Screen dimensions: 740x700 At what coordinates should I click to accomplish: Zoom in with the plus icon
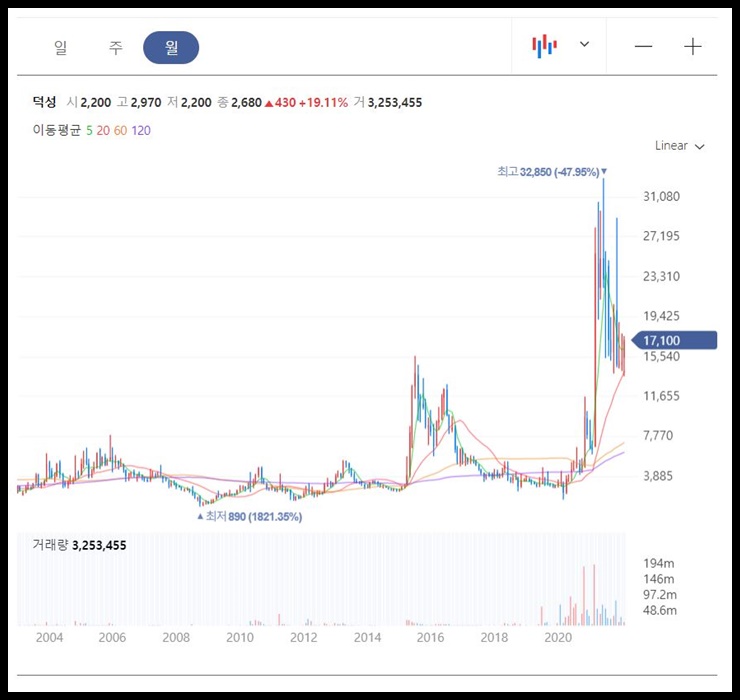(692, 46)
